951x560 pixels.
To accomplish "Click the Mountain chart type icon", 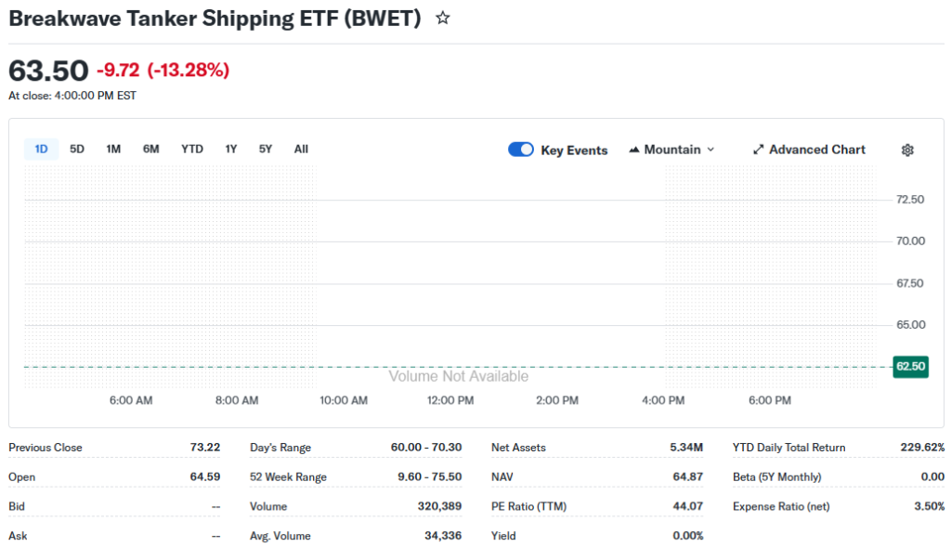I will click(635, 150).
